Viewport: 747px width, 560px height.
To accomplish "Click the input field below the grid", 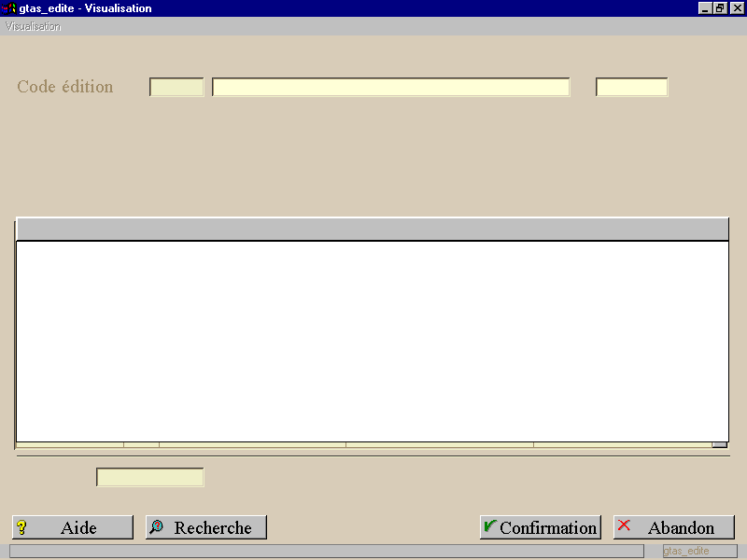I will click(x=150, y=477).
